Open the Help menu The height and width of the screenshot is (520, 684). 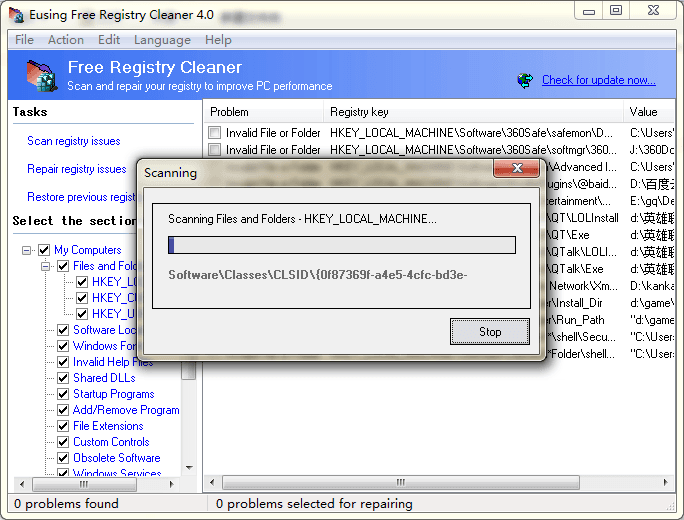point(218,40)
